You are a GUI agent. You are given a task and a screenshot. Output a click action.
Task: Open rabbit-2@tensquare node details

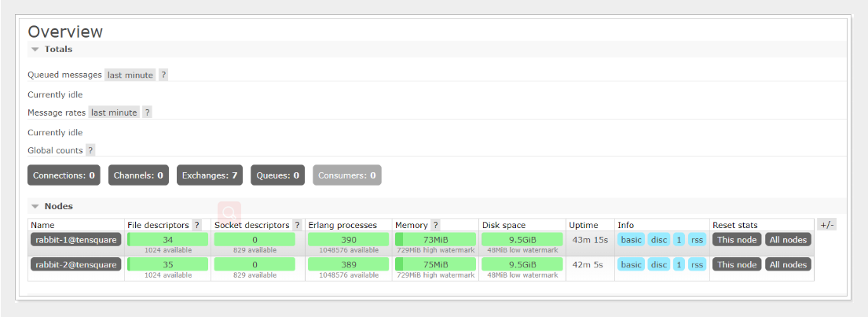click(x=75, y=264)
